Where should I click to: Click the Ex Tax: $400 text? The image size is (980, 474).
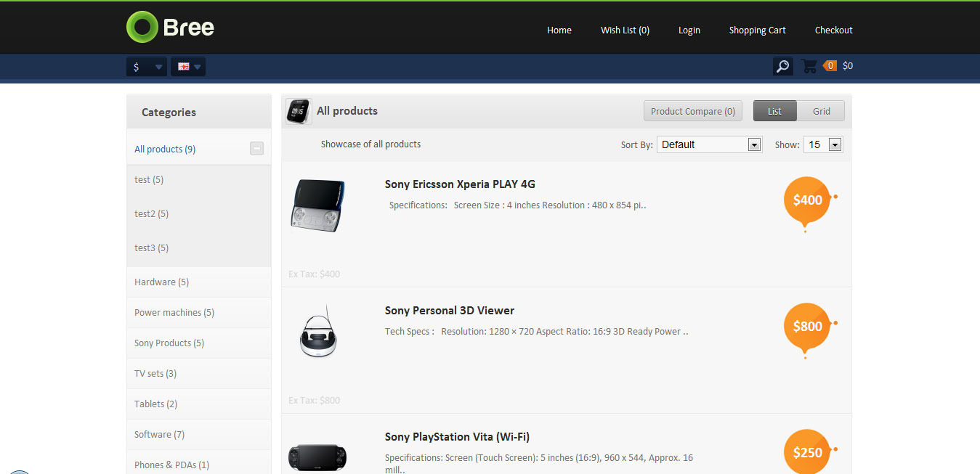pos(314,274)
